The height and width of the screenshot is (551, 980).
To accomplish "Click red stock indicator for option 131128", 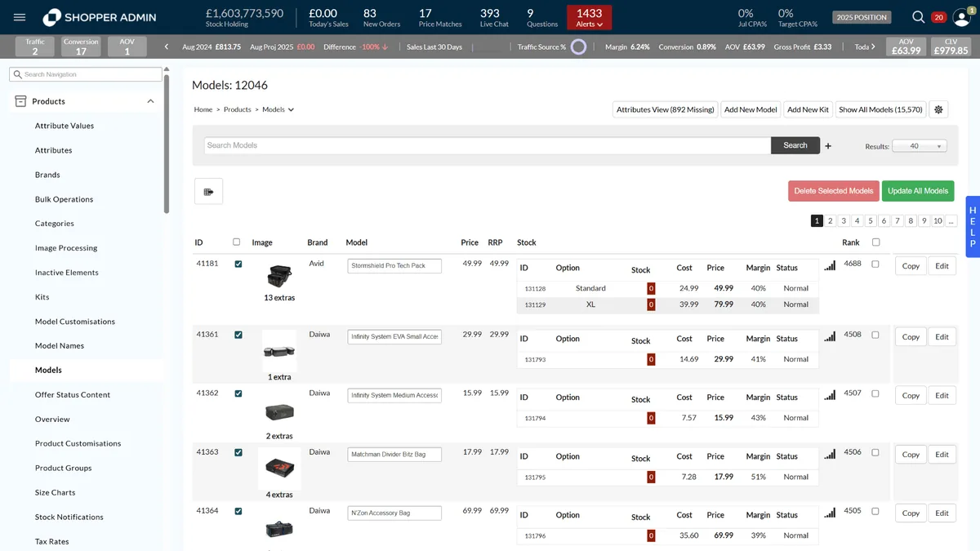I will (x=651, y=288).
